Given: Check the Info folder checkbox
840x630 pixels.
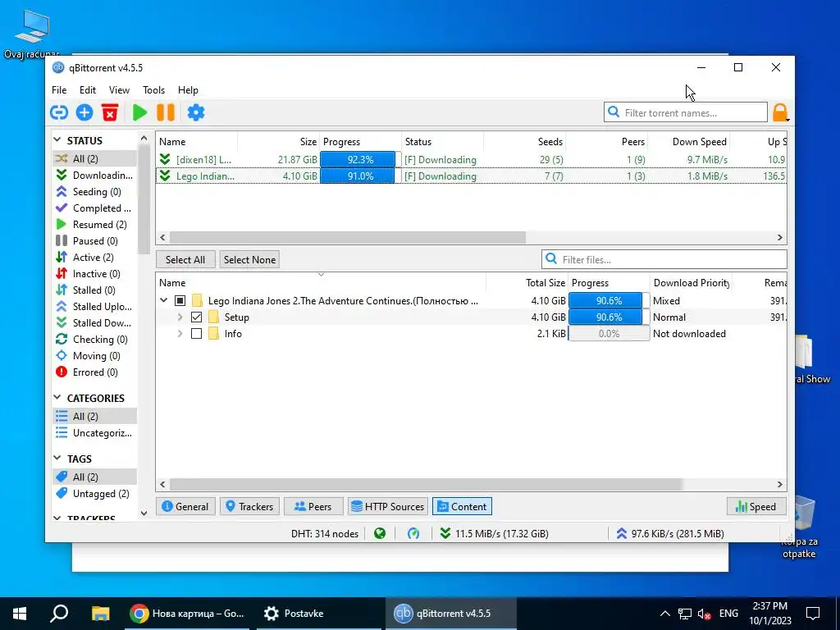Looking at the screenshot, I should (x=197, y=334).
